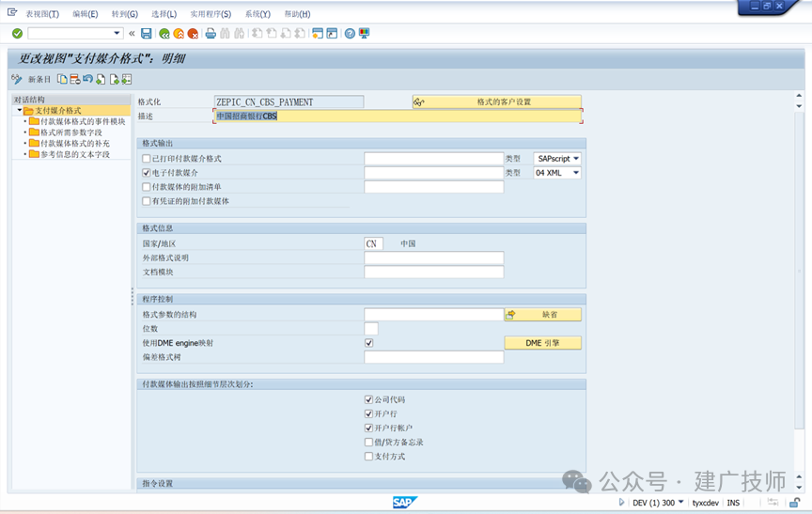Click the green Back icon

[x=164, y=34]
